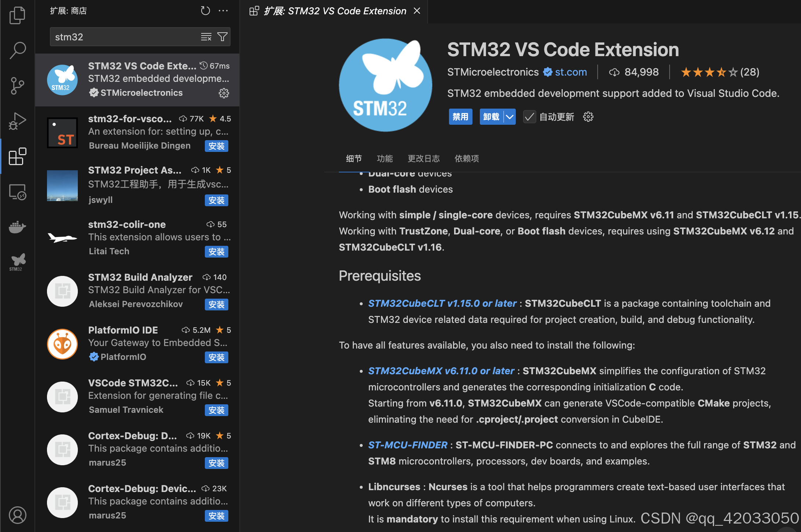Refresh the extensions marketplace list
Screen dimensions: 801x532
(205, 11)
